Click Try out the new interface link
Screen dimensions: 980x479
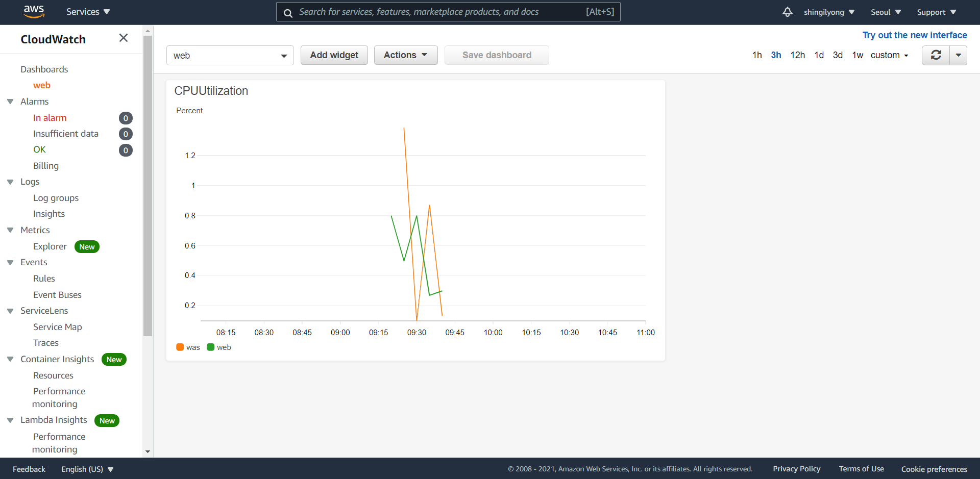(915, 35)
